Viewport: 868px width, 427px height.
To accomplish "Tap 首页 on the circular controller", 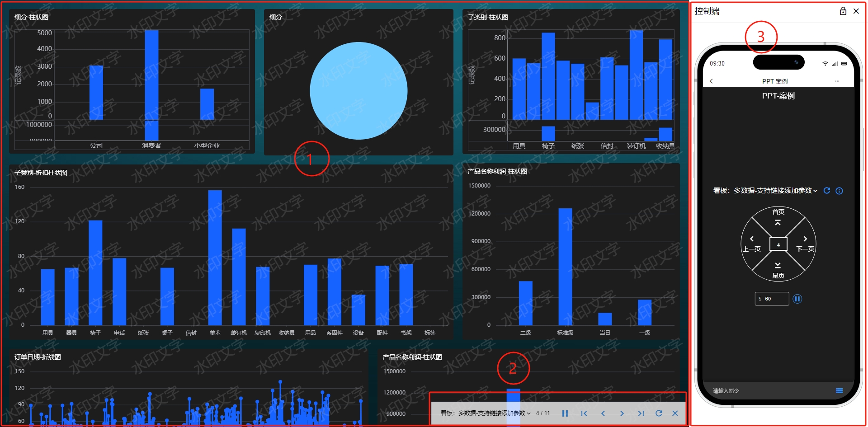I will (778, 217).
